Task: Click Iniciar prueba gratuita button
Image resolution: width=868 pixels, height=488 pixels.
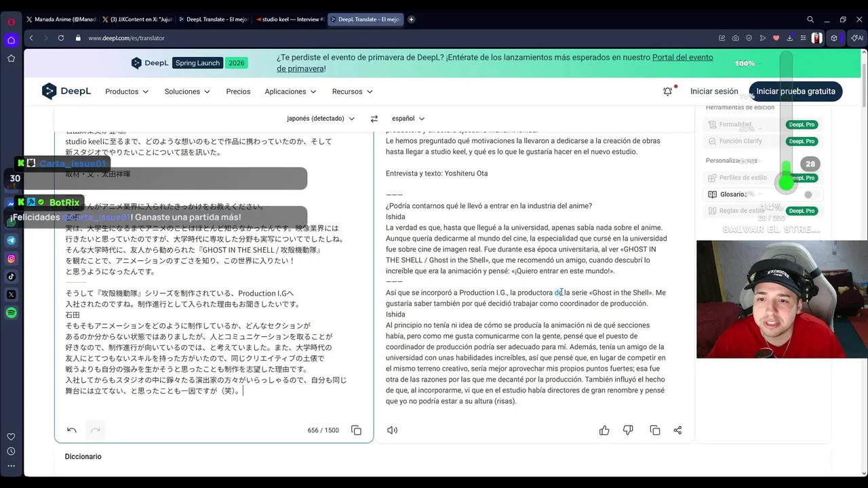Action: pyautogui.click(x=795, y=91)
